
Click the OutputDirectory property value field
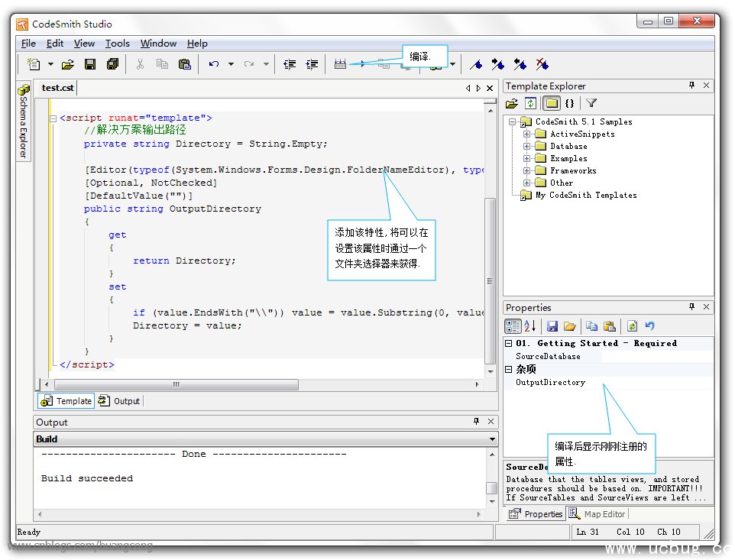click(x=657, y=383)
